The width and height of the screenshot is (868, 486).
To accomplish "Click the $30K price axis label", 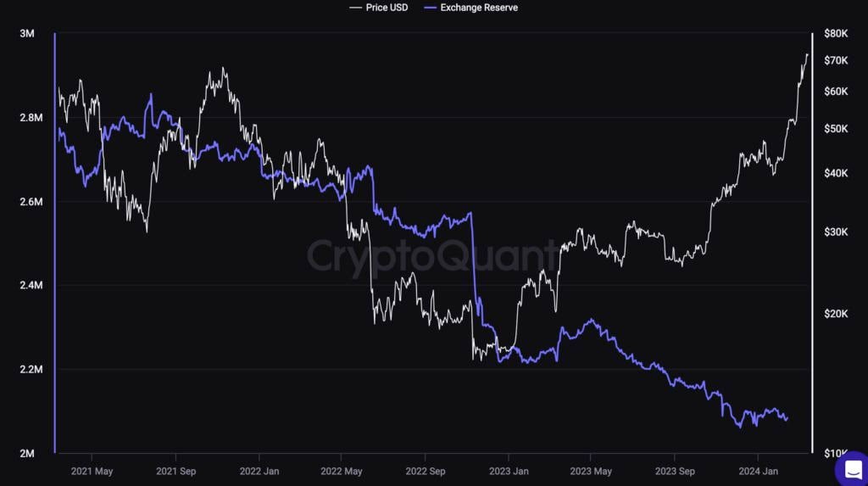I will (836, 232).
